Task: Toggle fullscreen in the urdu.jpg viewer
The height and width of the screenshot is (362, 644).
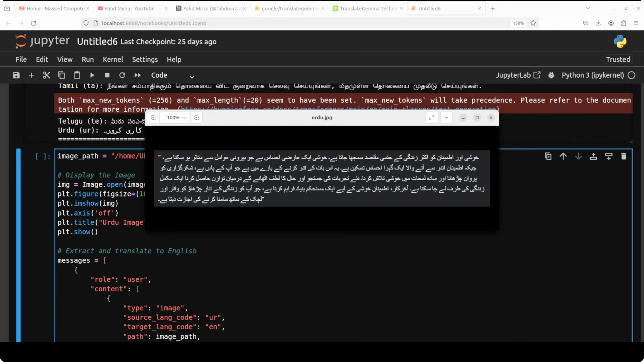Action: pyautogui.click(x=432, y=118)
